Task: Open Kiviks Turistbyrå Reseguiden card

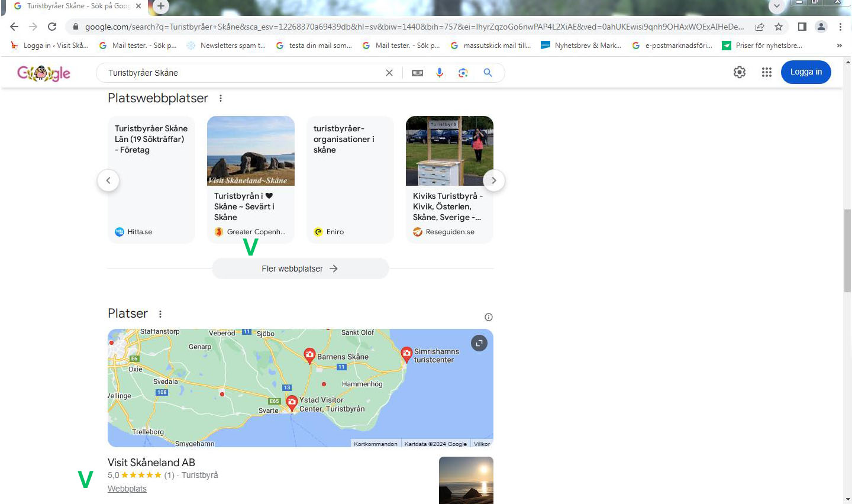Action: [x=450, y=179]
